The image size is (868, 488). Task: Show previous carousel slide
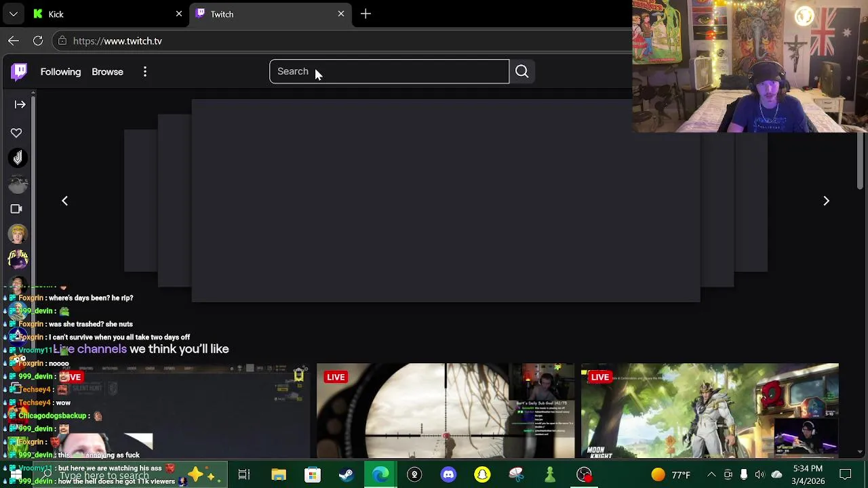[x=65, y=201]
